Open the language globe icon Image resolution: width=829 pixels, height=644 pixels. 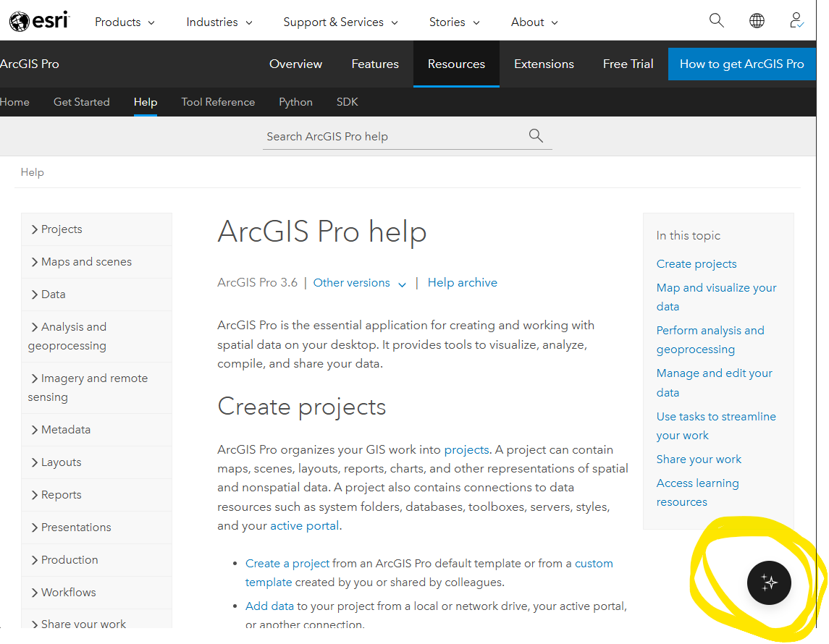[x=757, y=20]
